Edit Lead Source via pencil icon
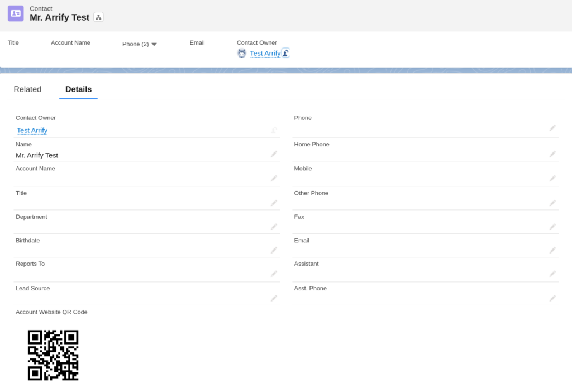 pos(274,298)
